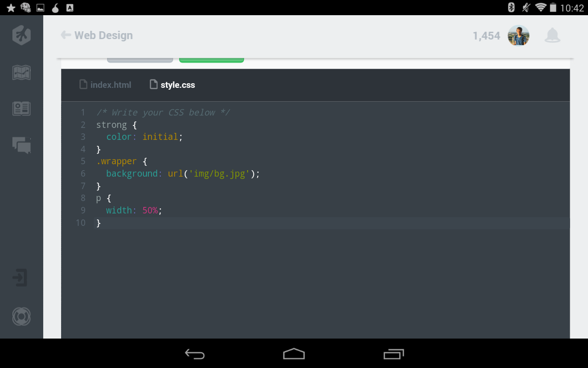This screenshot has width=588, height=368.
Task: Place cursor on the 'color: initial;' line
Action: point(144,137)
